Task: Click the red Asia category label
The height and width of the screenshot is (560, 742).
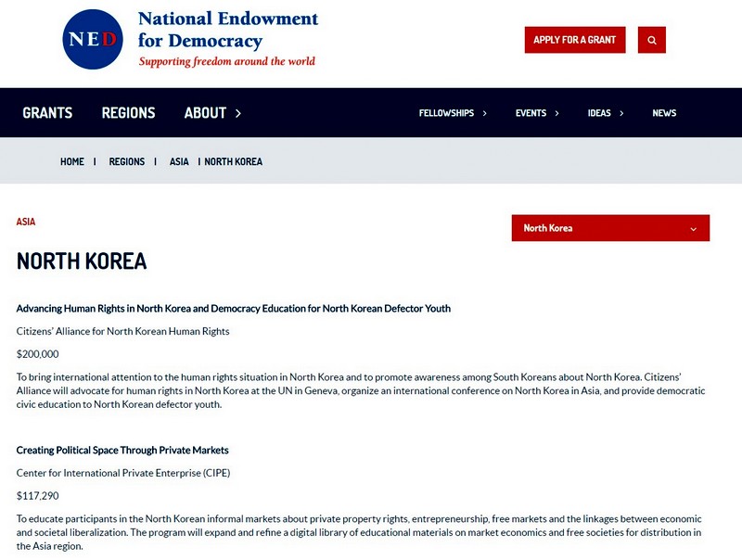Action: 26,222
